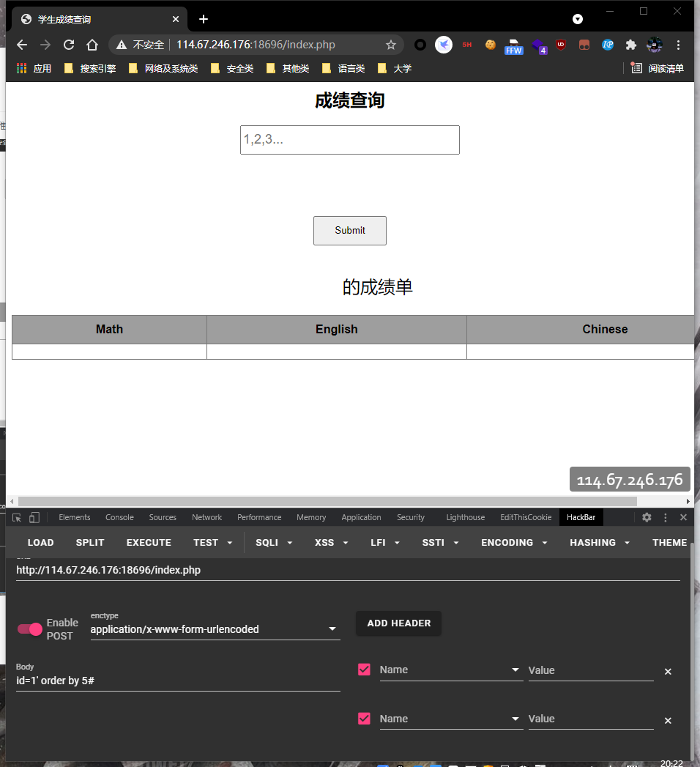Image resolution: width=700 pixels, height=767 pixels.
Task: Open the 其他类 bookmark folder
Action: click(x=288, y=68)
